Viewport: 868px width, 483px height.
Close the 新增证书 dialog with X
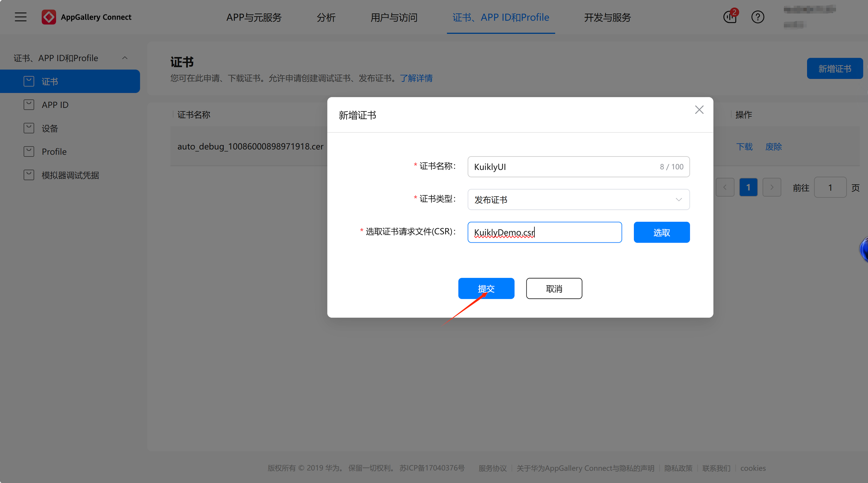[699, 110]
